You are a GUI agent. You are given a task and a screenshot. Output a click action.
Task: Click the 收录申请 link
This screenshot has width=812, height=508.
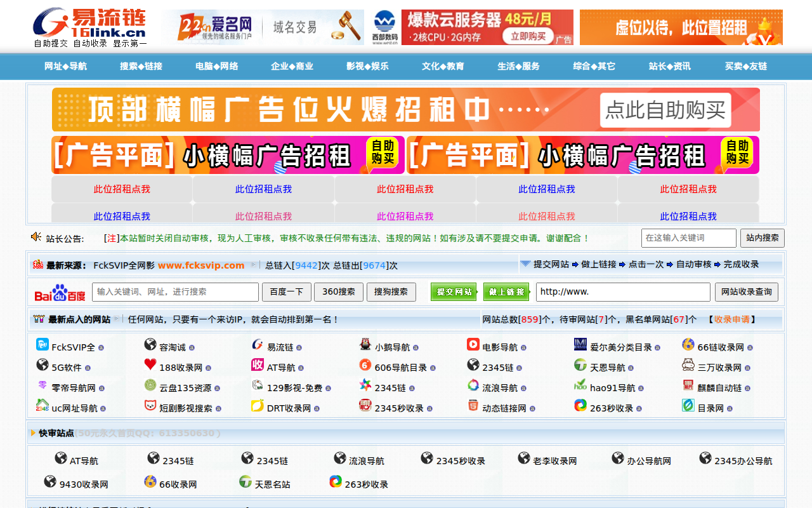[731, 319]
